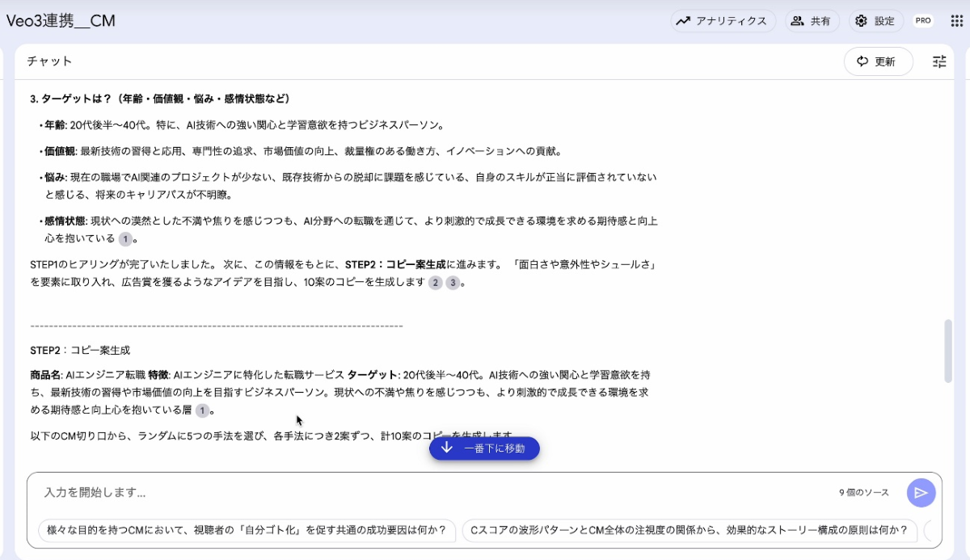This screenshot has height=560, width=970.
Task: Click citation 1 after 心を抱いている
Action: pyautogui.click(x=125, y=239)
